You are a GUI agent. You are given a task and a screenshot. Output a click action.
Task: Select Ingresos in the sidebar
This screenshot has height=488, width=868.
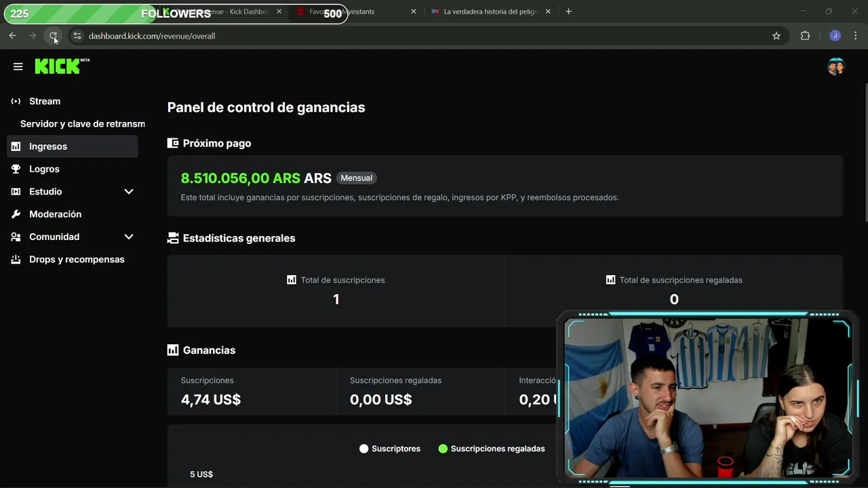point(73,146)
